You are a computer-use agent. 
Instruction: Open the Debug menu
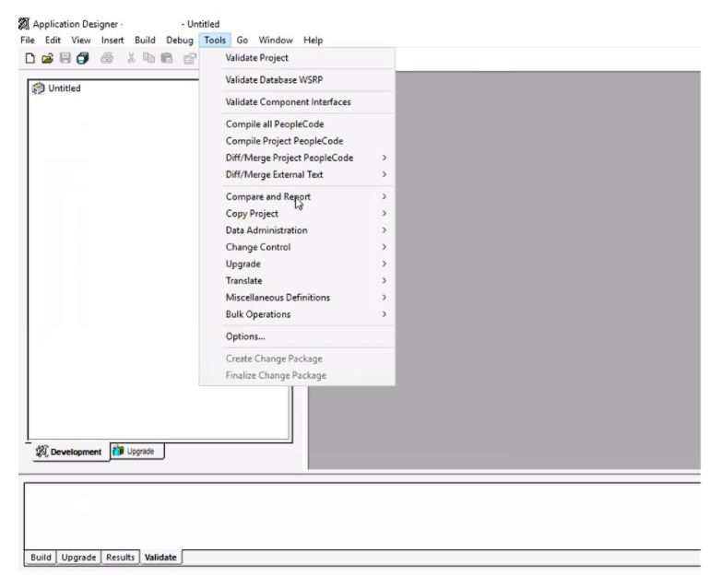pos(179,40)
